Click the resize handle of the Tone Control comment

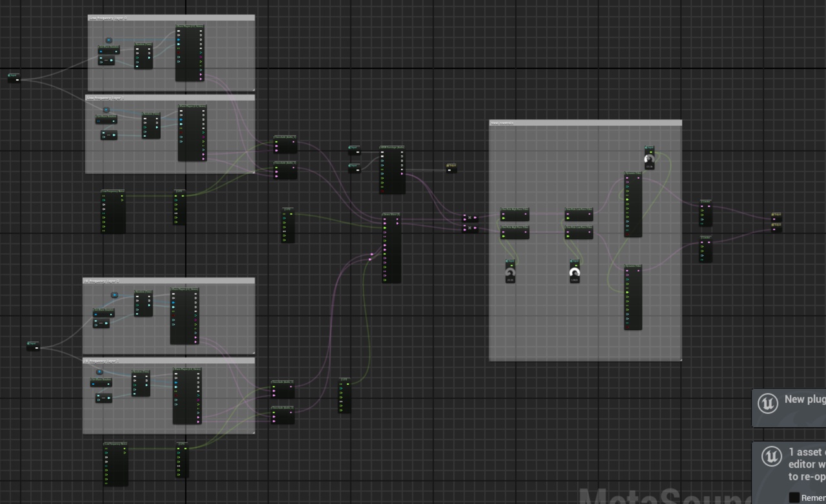(x=680, y=359)
